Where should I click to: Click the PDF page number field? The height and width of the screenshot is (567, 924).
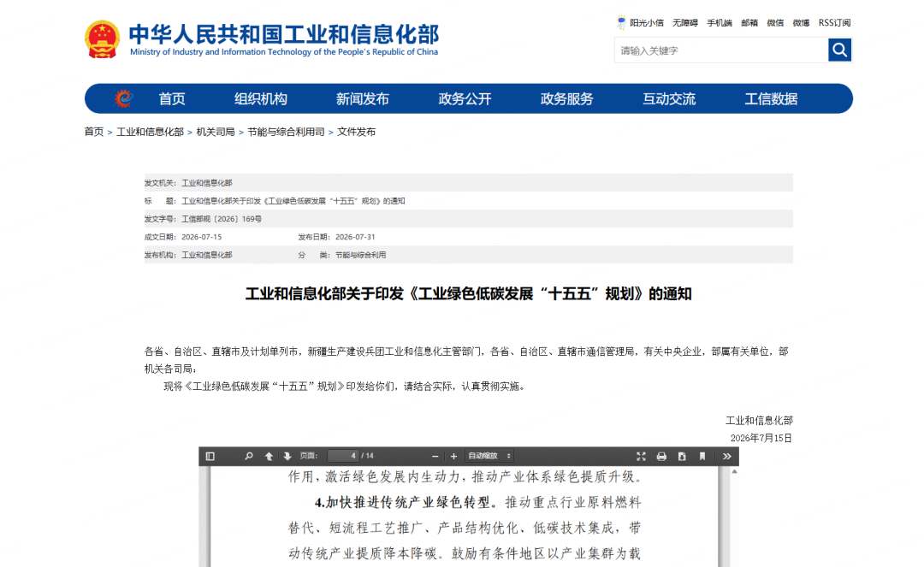pyautogui.click(x=343, y=456)
